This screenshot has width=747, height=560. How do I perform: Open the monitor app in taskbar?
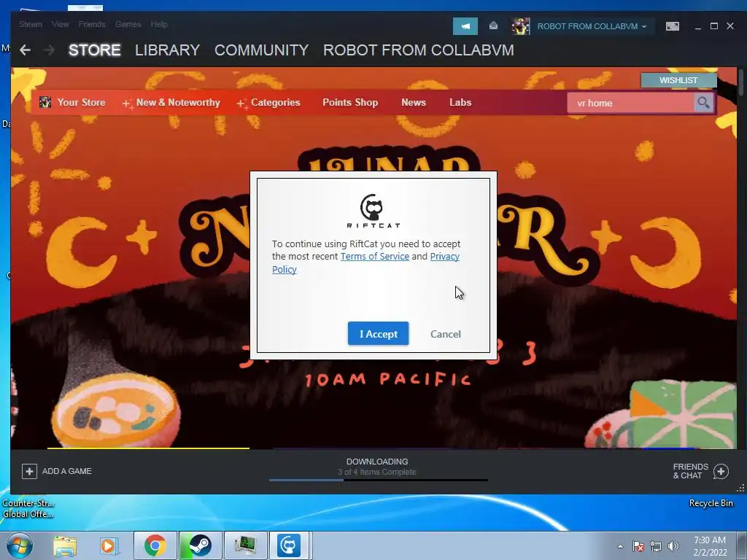pos(246,545)
